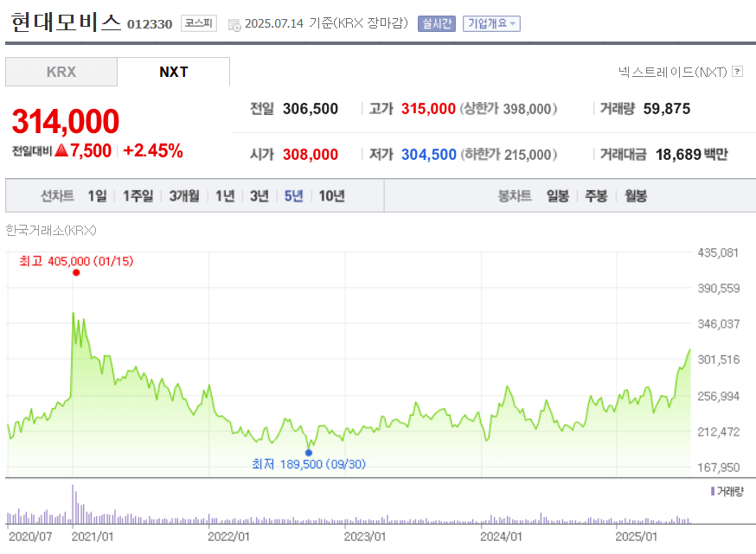Viewport: 756px width, 554px height.
Task: Click the stock code 012330
Action: pos(150,24)
